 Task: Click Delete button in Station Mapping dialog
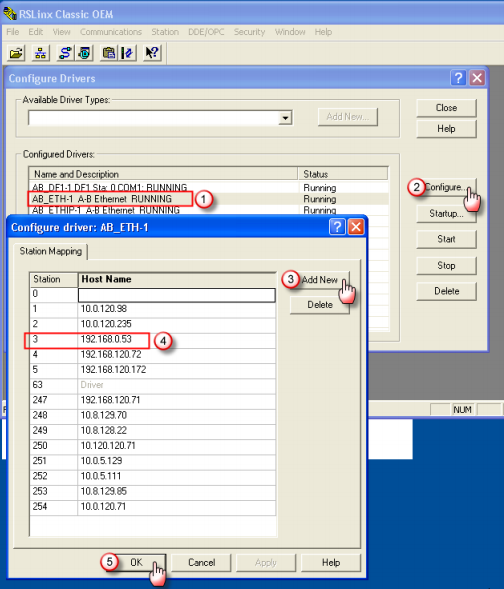[320, 305]
